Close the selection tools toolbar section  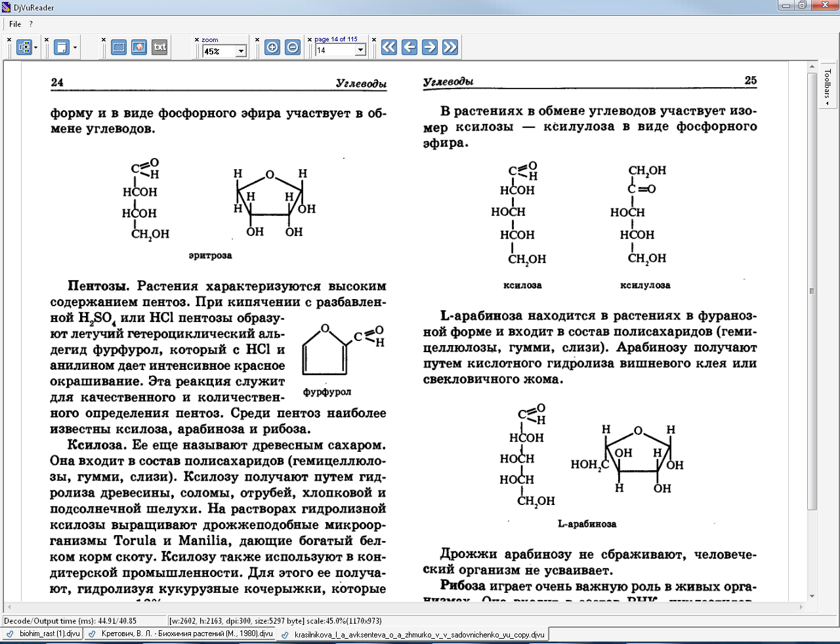click(x=104, y=40)
